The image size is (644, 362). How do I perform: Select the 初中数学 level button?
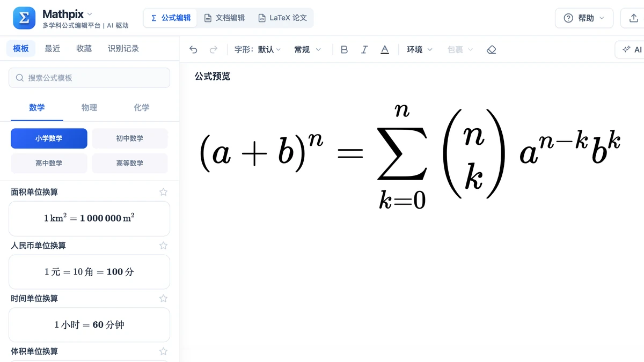click(130, 138)
